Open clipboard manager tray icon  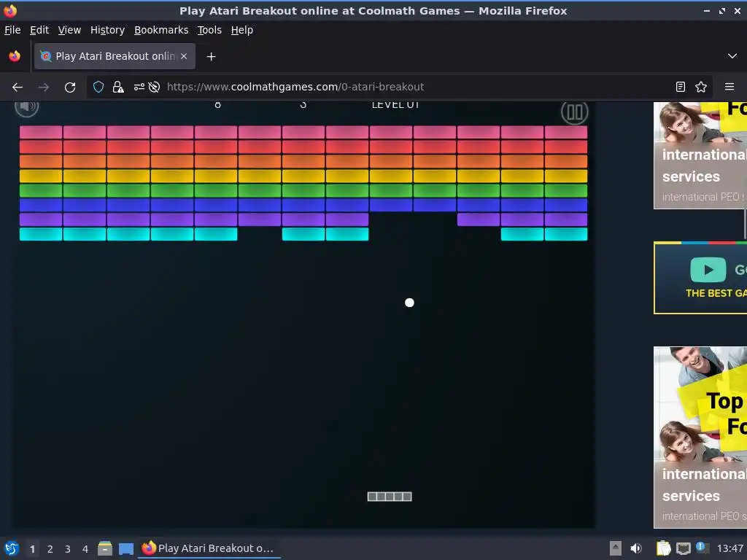tap(663, 548)
